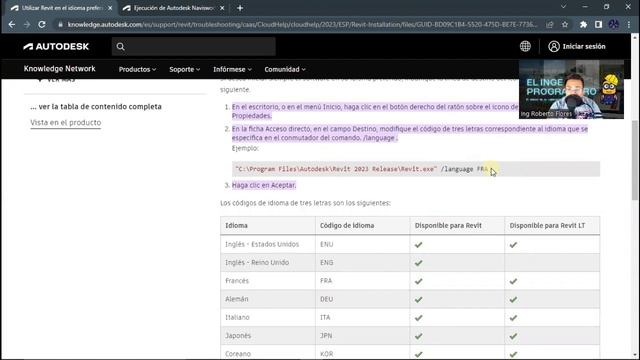
Task: Click the browser forward arrow
Action: click(27, 24)
